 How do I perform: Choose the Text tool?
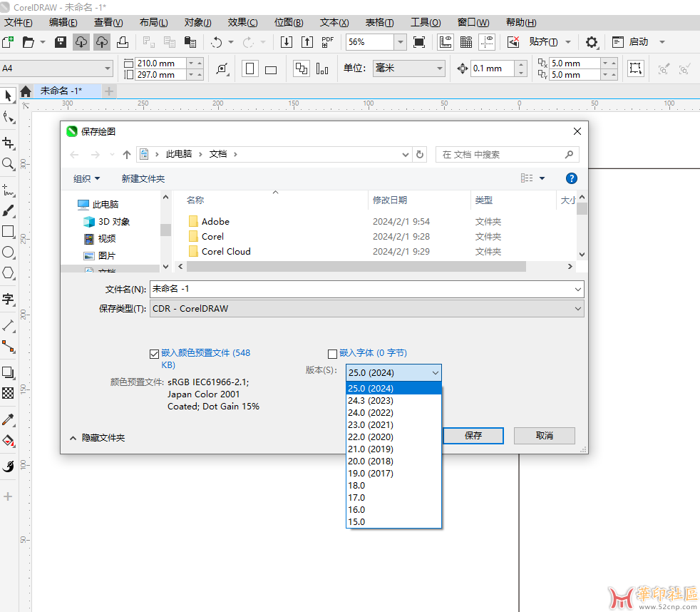pyautogui.click(x=8, y=299)
